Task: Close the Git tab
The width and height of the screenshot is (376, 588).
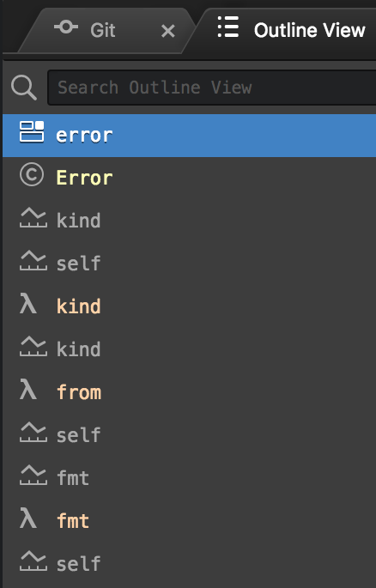Action: tap(168, 31)
